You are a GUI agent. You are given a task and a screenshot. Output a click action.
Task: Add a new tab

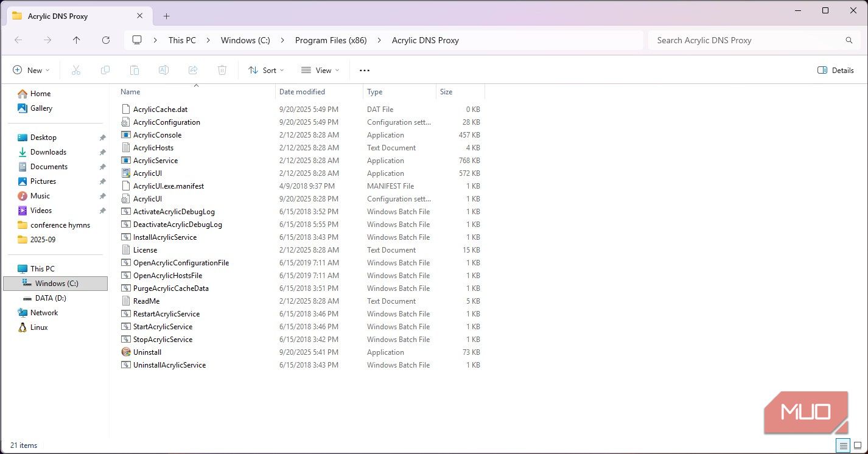pyautogui.click(x=166, y=16)
